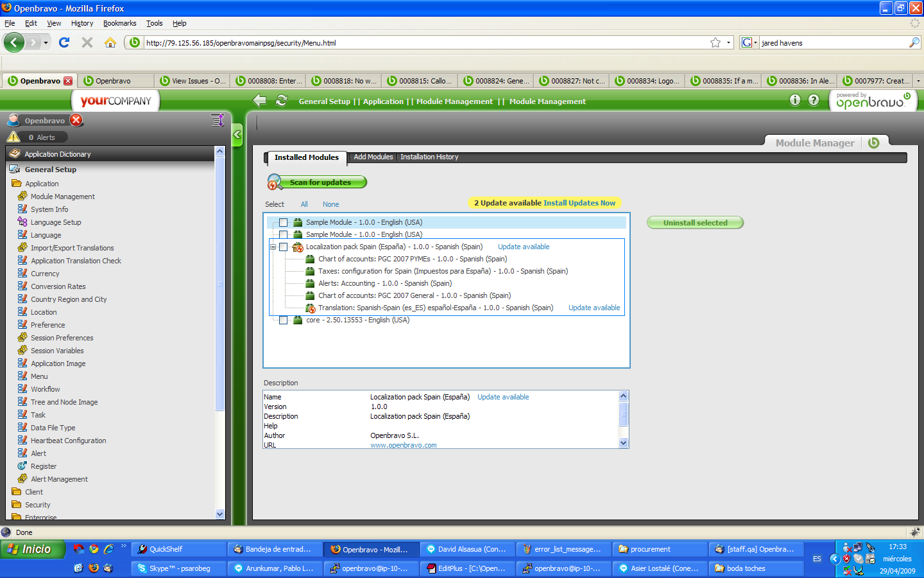Check the non-highlighted Sample Module checkbox
The height and width of the screenshot is (578, 924).
283,235
